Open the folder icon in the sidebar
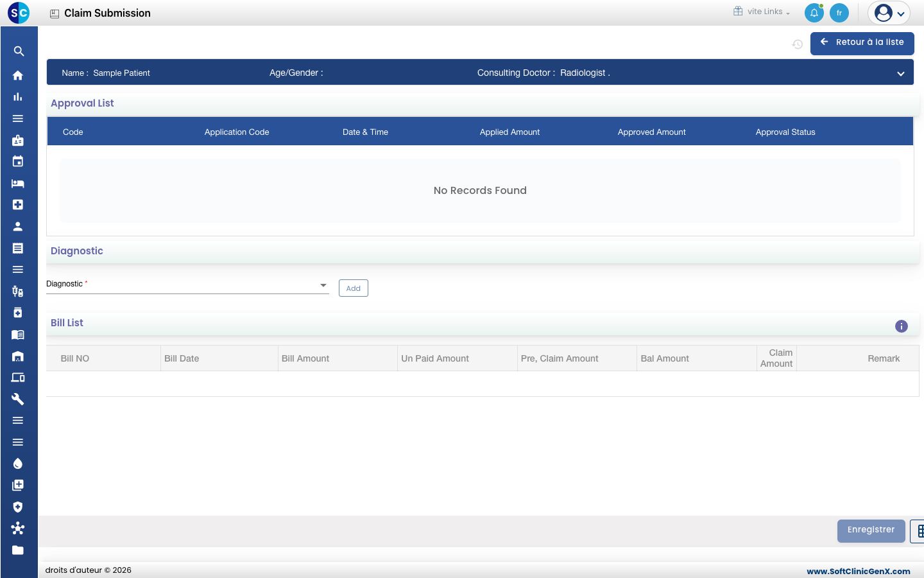Screen dimensions: 924x578 tap(18, 550)
